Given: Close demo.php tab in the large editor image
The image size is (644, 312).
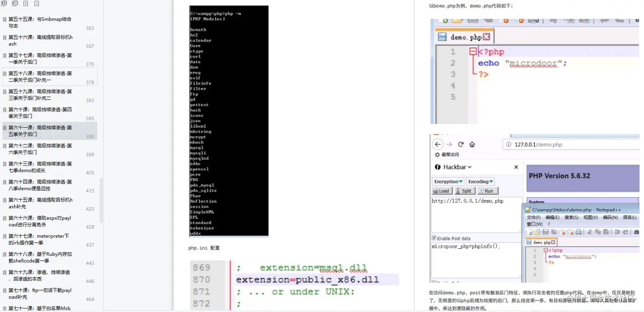Looking at the screenshot, I should click(486, 37).
